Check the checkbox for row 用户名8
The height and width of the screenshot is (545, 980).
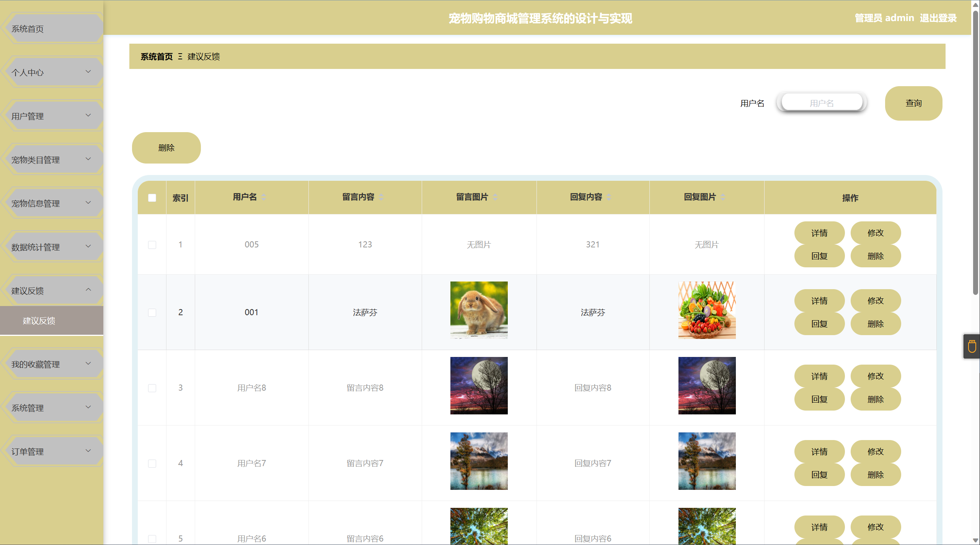[152, 388]
